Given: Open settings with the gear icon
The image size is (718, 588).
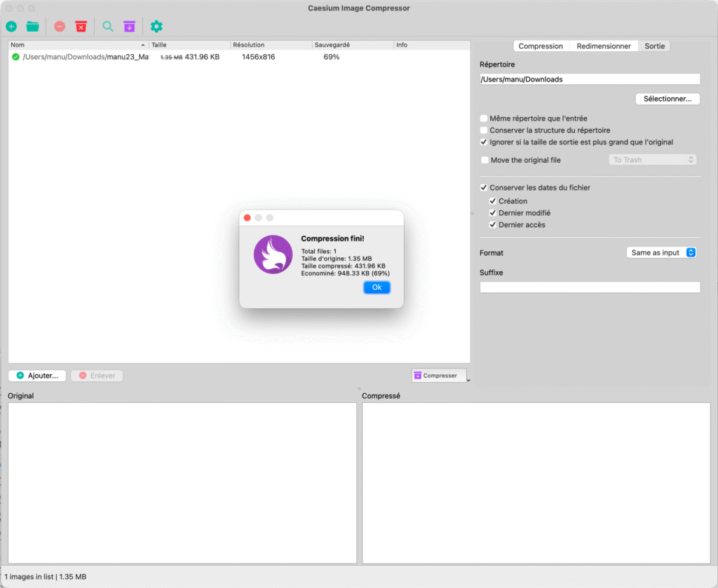Looking at the screenshot, I should click(x=156, y=27).
